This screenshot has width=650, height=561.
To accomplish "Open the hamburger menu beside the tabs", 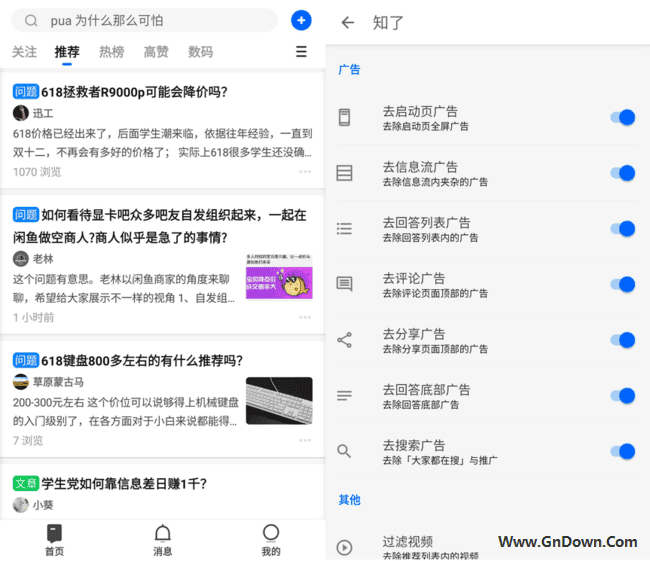I will 301,52.
